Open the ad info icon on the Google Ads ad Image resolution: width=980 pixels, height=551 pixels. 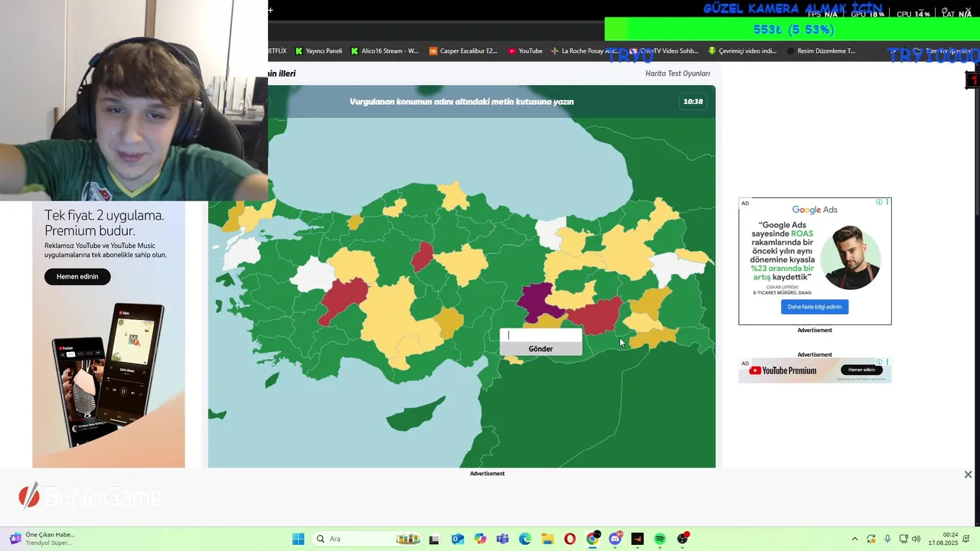point(879,202)
